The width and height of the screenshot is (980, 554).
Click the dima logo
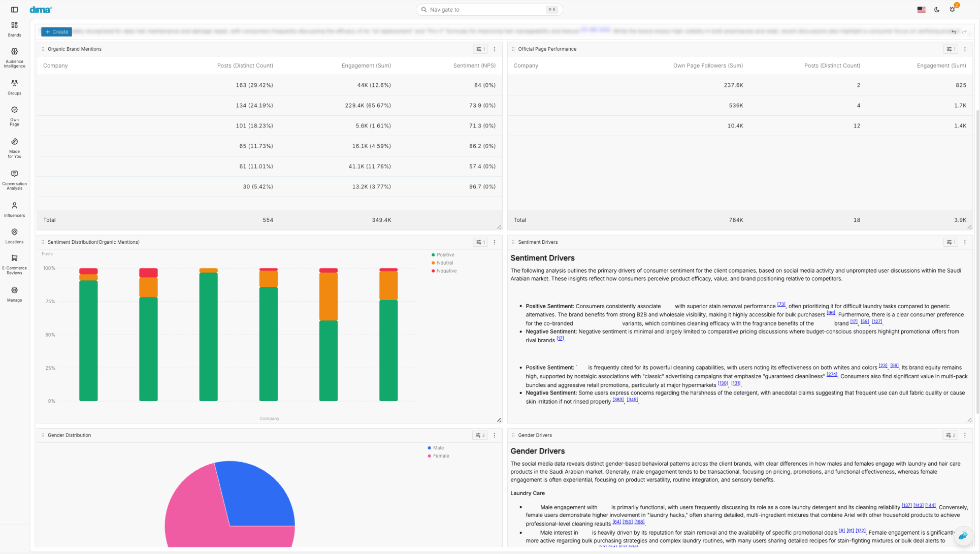pos(41,10)
